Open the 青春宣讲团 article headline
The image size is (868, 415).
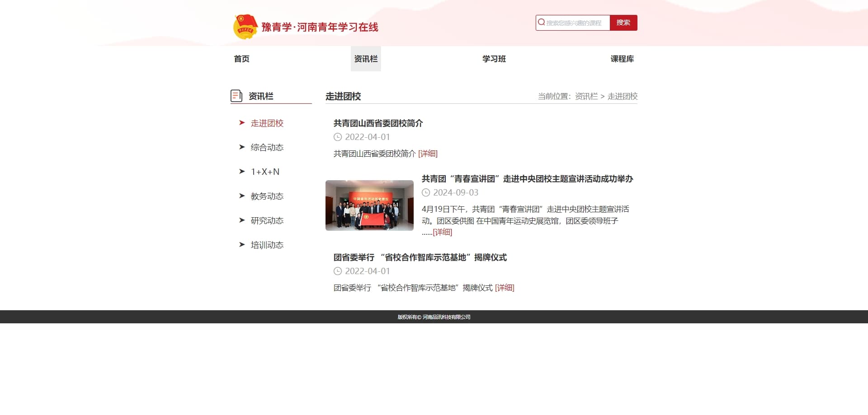click(x=528, y=179)
